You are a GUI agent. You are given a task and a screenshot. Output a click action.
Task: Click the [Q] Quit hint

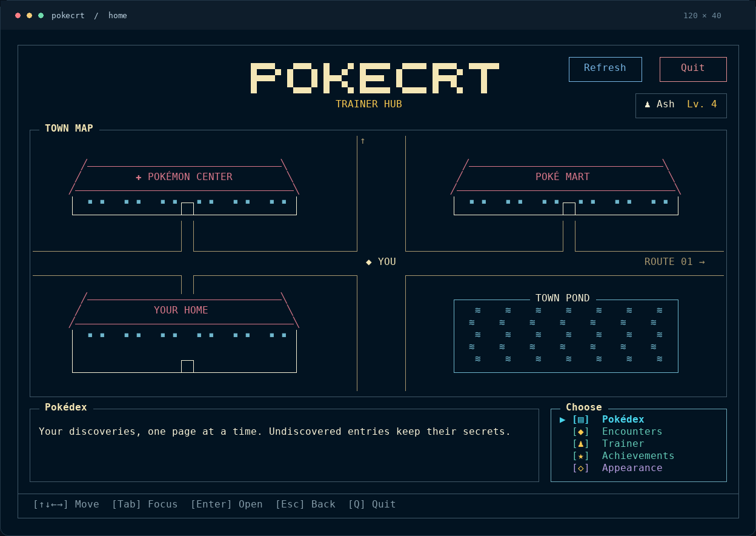(x=372, y=504)
